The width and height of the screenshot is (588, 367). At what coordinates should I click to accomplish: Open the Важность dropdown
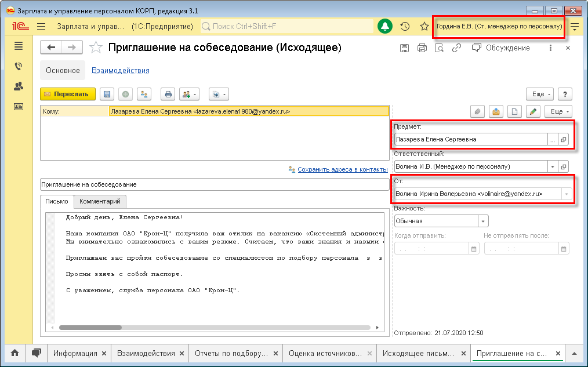[x=482, y=221]
